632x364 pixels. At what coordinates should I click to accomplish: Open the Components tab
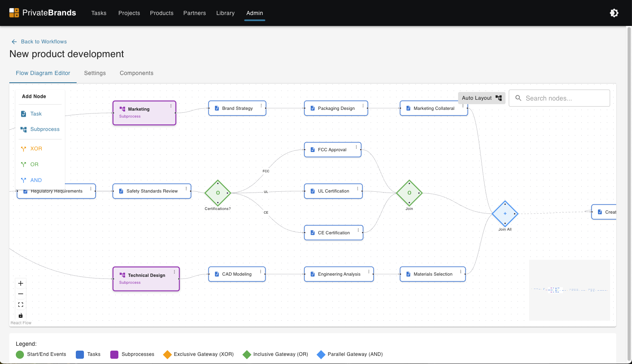pyautogui.click(x=136, y=73)
